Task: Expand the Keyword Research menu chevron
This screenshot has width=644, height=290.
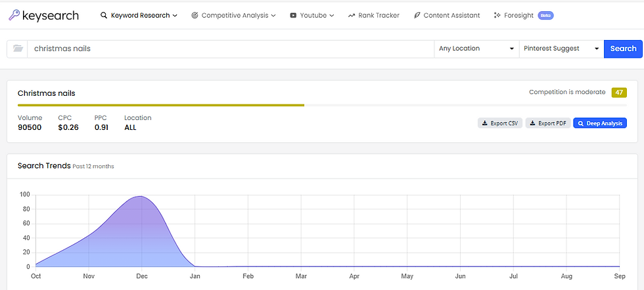Action: point(175,15)
